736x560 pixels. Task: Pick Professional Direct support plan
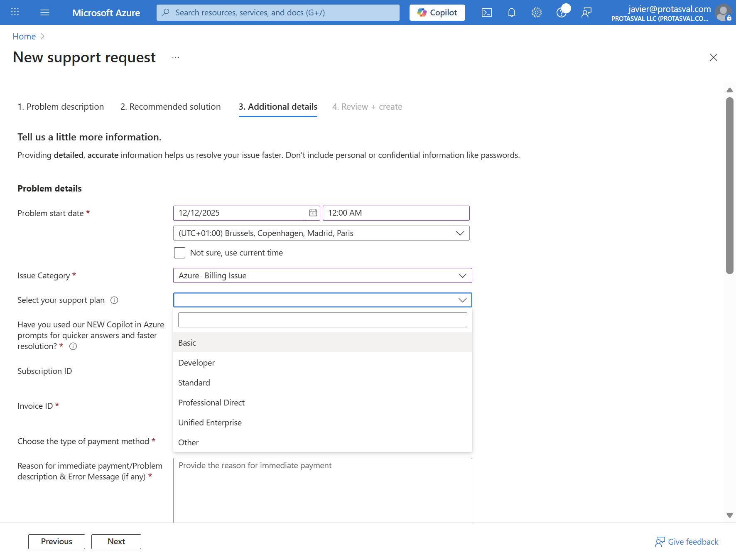click(x=323, y=403)
